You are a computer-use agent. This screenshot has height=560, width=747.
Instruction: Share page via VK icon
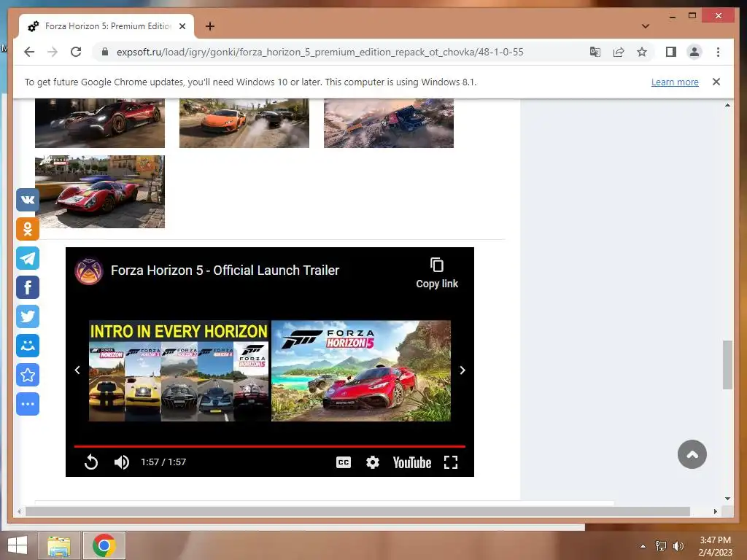(28, 200)
